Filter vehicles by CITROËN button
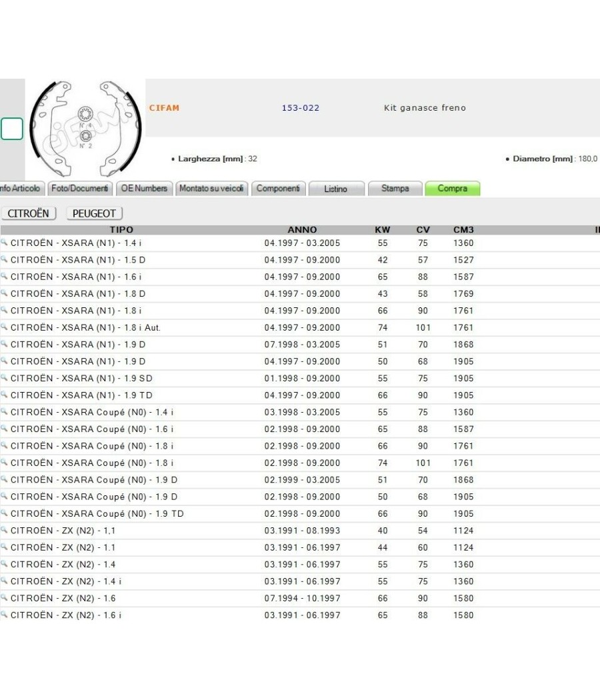 pos(29,213)
